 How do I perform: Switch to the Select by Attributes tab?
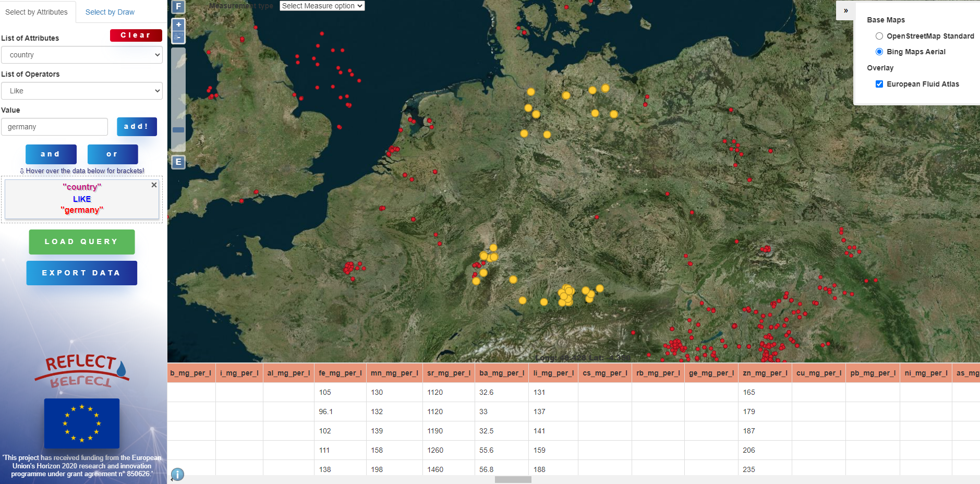pyautogui.click(x=37, y=11)
